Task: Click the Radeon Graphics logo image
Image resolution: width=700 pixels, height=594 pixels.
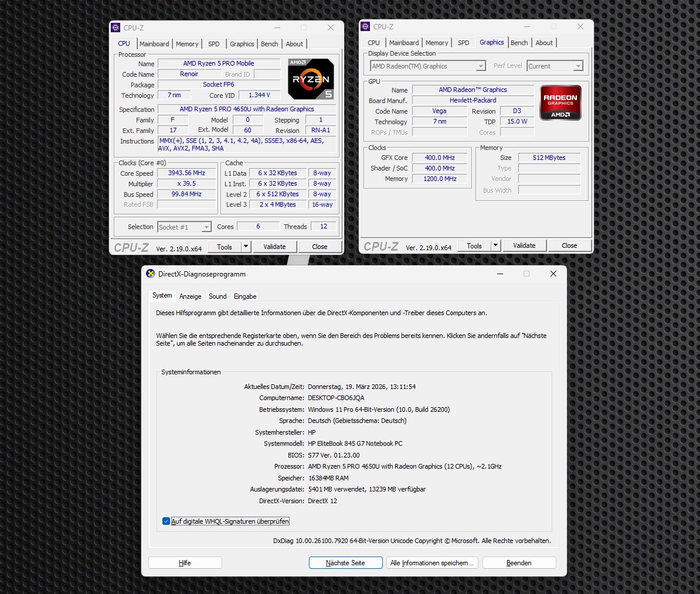Action: pyautogui.click(x=560, y=103)
